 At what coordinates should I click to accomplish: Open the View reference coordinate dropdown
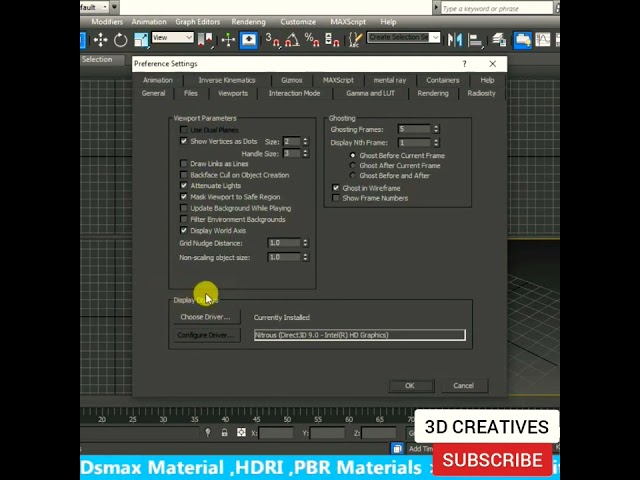coord(173,38)
